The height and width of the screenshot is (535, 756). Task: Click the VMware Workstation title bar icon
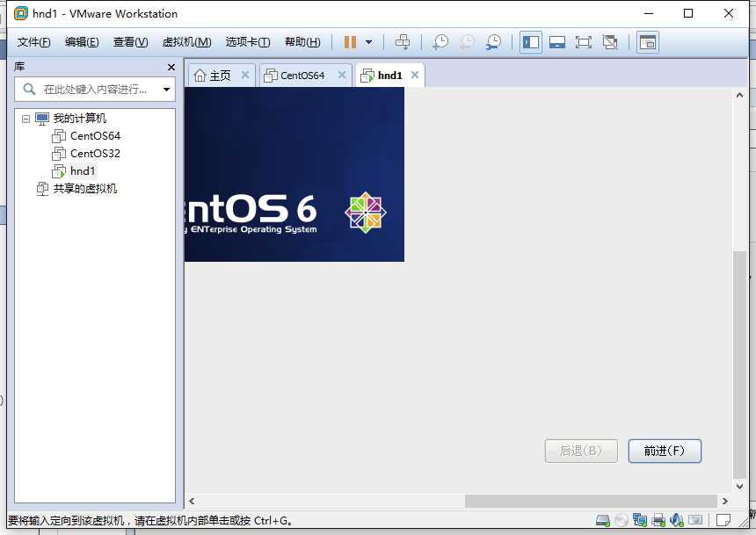(21, 13)
